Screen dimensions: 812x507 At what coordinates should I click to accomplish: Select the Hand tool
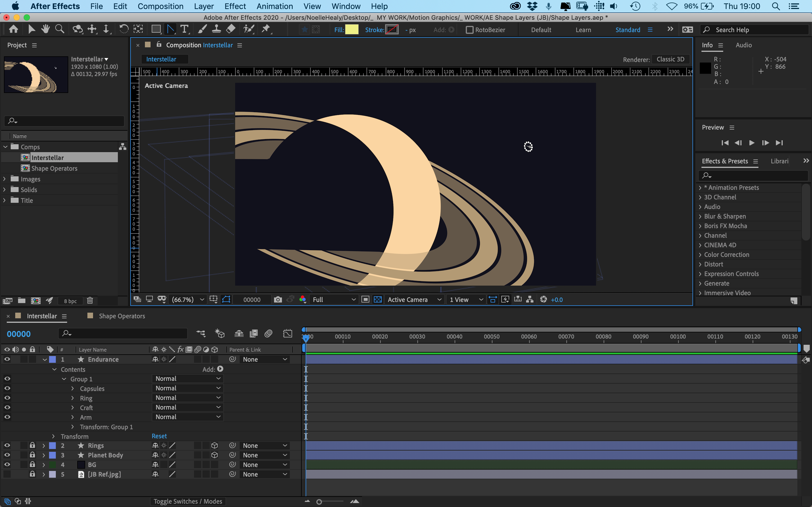[x=45, y=29]
